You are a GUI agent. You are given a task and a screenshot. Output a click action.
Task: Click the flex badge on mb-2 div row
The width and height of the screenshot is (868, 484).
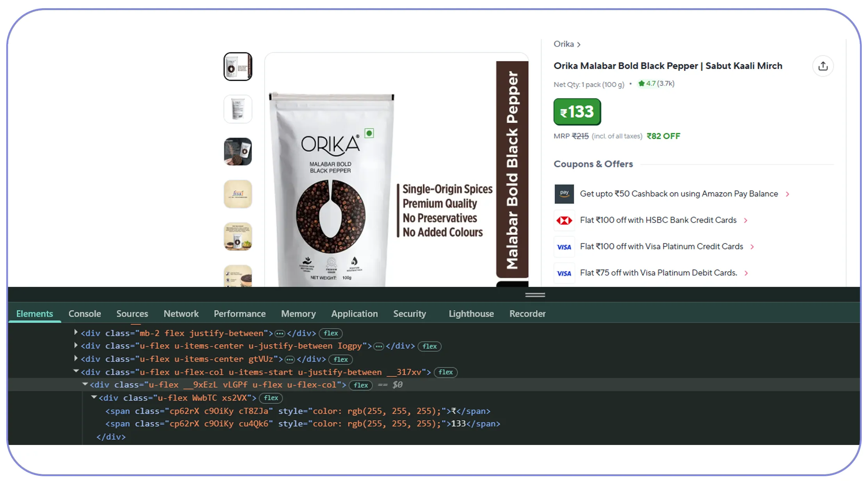pyautogui.click(x=331, y=333)
